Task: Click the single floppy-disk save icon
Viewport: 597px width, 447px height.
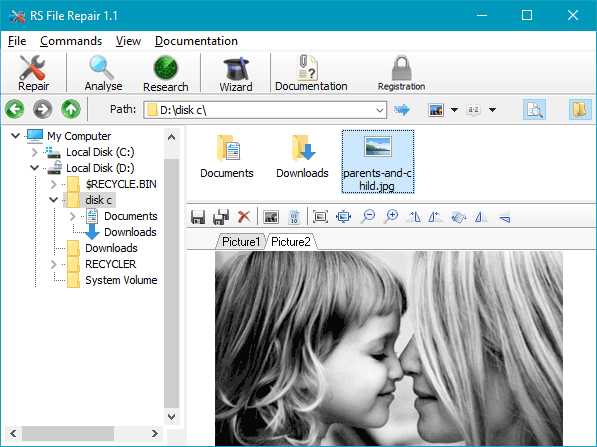Action: (198, 217)
